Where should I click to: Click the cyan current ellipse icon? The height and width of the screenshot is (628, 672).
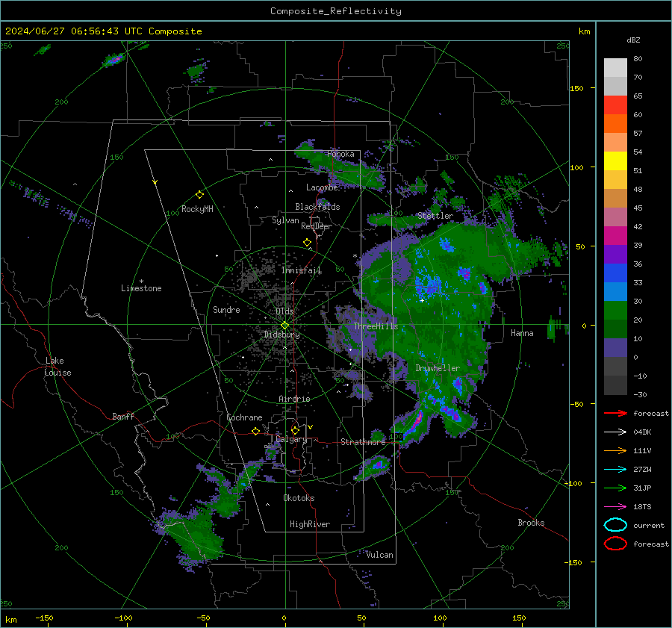click(615, 525)
